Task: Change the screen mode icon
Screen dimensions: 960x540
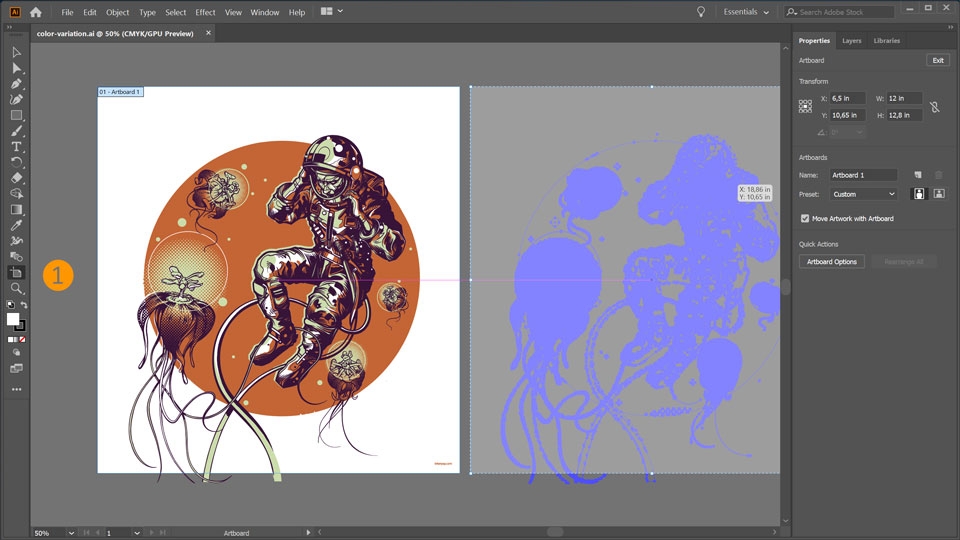Action: pyautogui.click(x=17, y=368)
